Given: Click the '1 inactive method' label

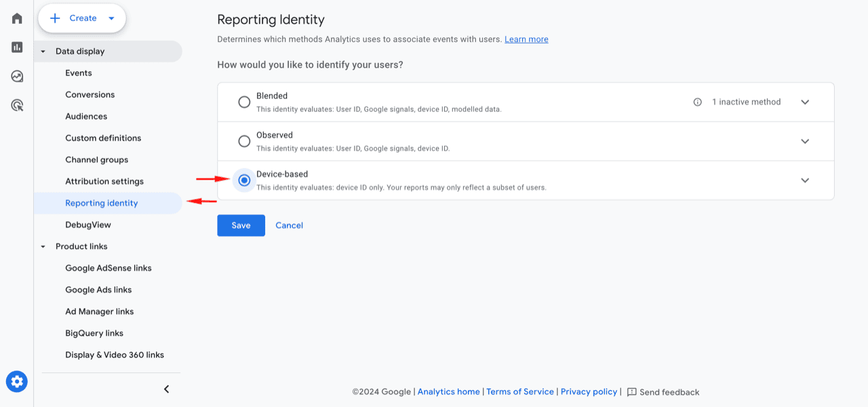Looking at the screenshot, I should (x=746, y=102).
